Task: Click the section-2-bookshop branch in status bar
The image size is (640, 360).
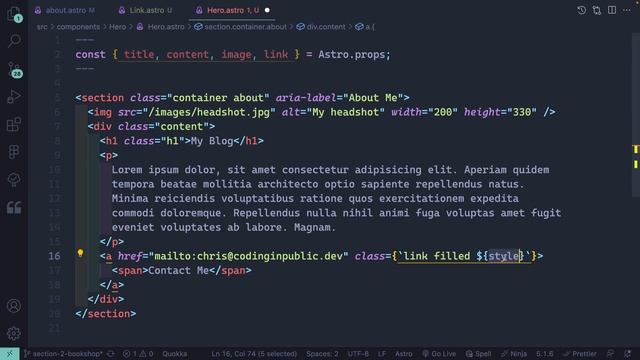Action: pyautogui.click(x=63, y=354)
